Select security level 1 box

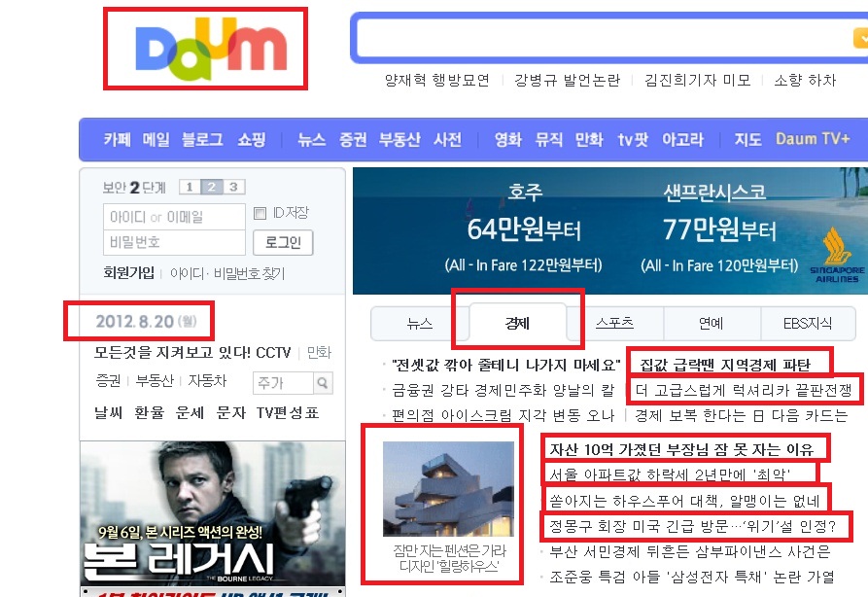[190, 188]
